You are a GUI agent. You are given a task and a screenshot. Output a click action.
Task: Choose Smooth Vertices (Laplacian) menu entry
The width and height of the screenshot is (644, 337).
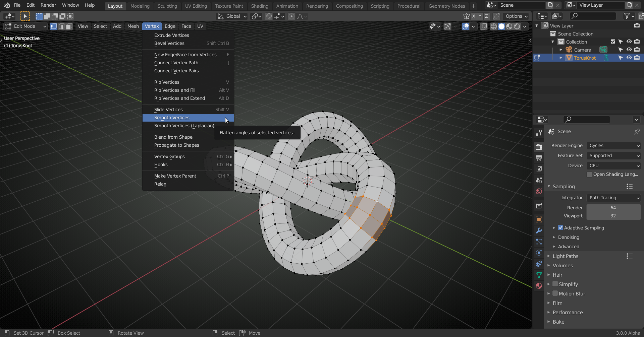tap(184, 126)
